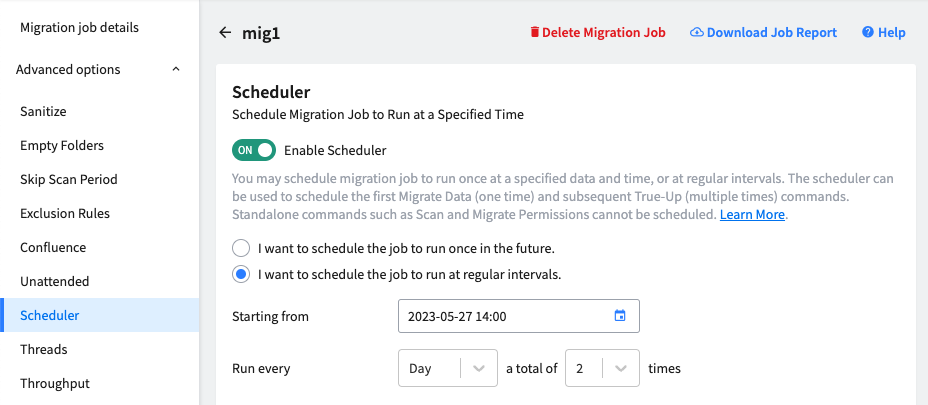Open the total times dropdown
Image resolution: width=928 pixels, height=405 pixels.
(x=602, y=368)
